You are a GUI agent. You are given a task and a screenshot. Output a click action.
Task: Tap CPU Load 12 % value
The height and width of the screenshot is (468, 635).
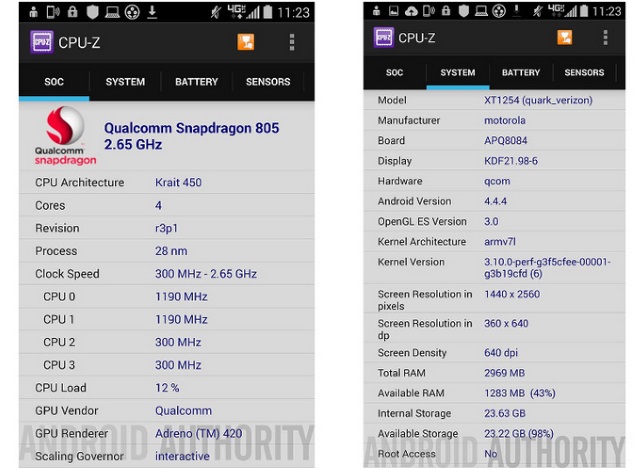click(x=167, y=388)
